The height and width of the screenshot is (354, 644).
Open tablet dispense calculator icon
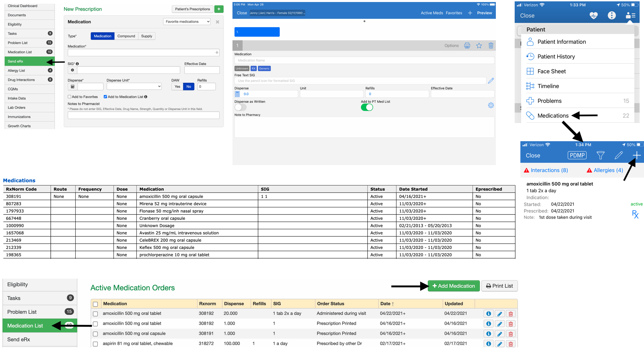(237, 94)
